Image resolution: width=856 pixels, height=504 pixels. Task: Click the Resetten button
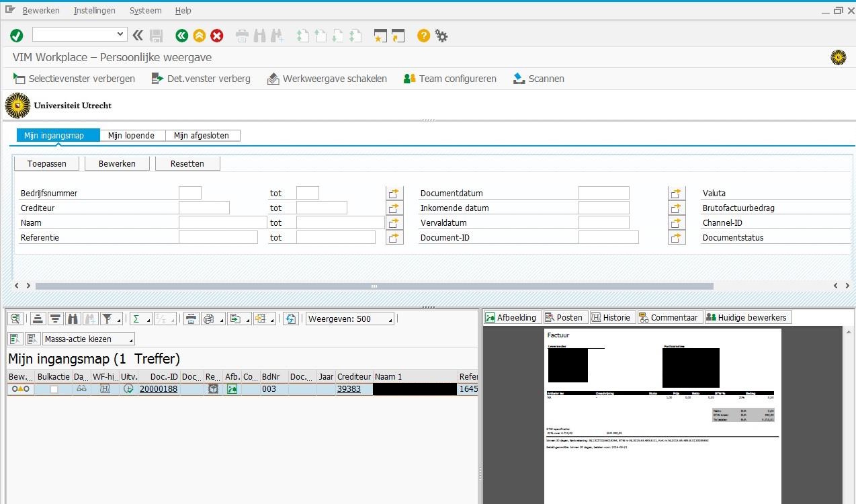pos(187,163)
